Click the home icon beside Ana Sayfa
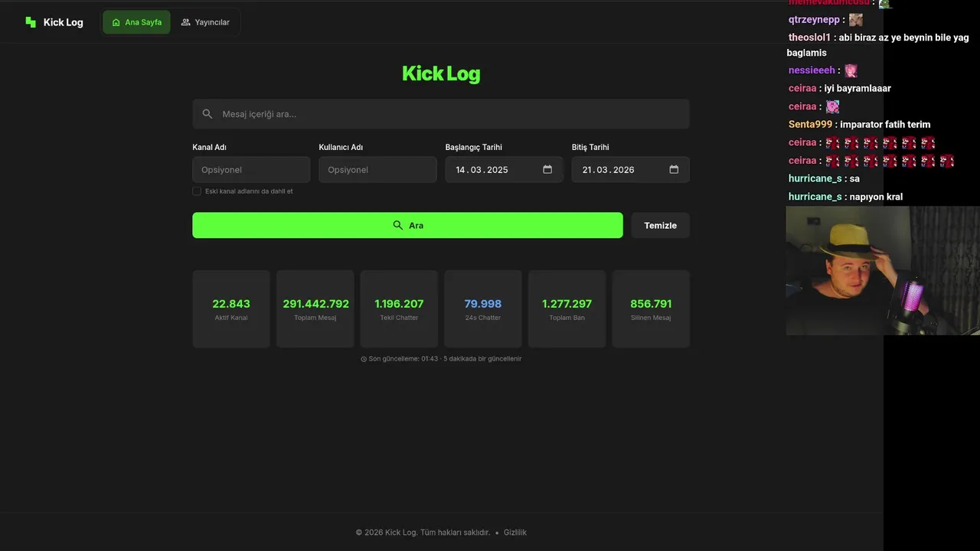Screen dimensions: 980x551 coord(116,22)
